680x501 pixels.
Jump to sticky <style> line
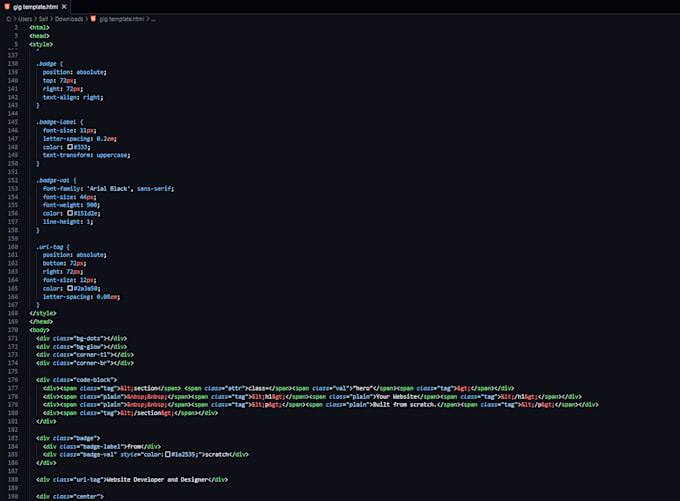(41, 44)
